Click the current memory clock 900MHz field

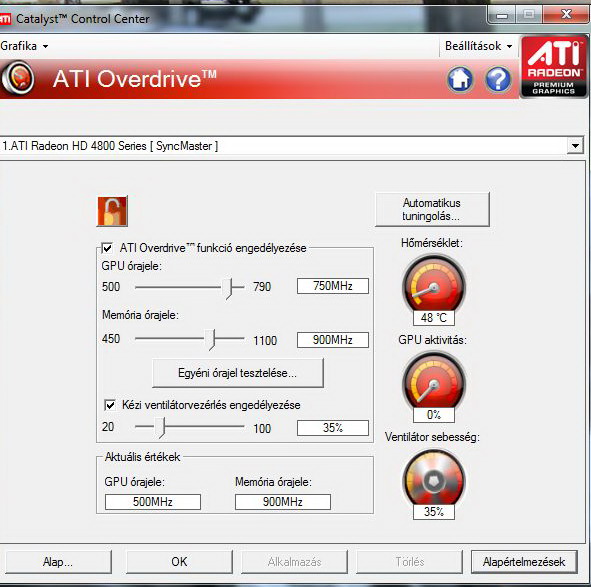[x=283, y=502]
